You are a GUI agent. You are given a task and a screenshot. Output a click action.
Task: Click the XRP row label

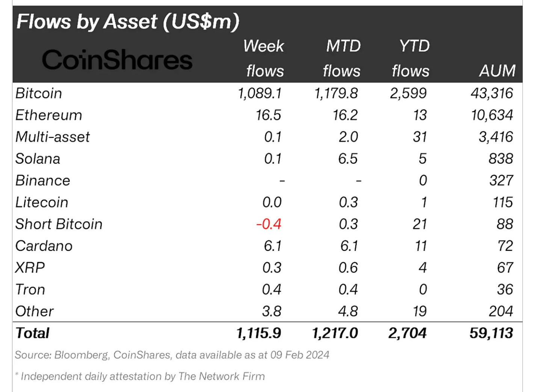coord(30,268)
